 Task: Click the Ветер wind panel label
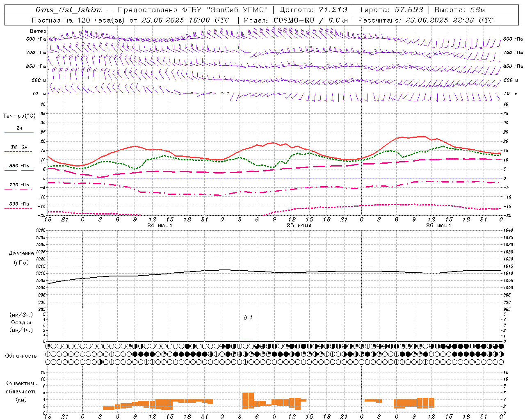(x=38, y=31)
